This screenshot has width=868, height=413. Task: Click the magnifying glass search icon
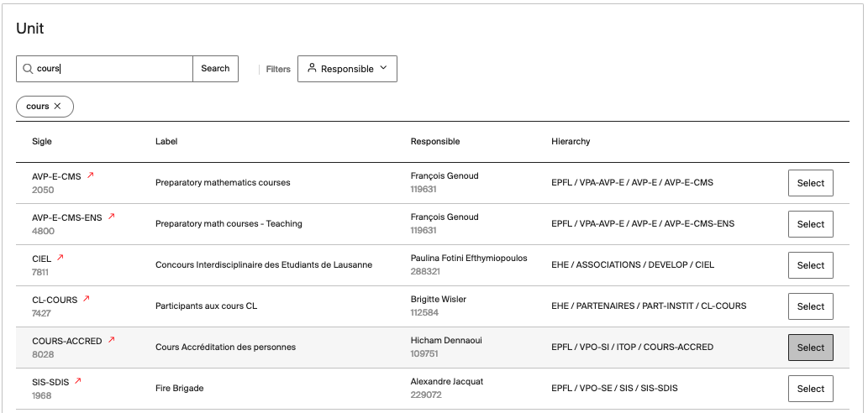[28, 69]
